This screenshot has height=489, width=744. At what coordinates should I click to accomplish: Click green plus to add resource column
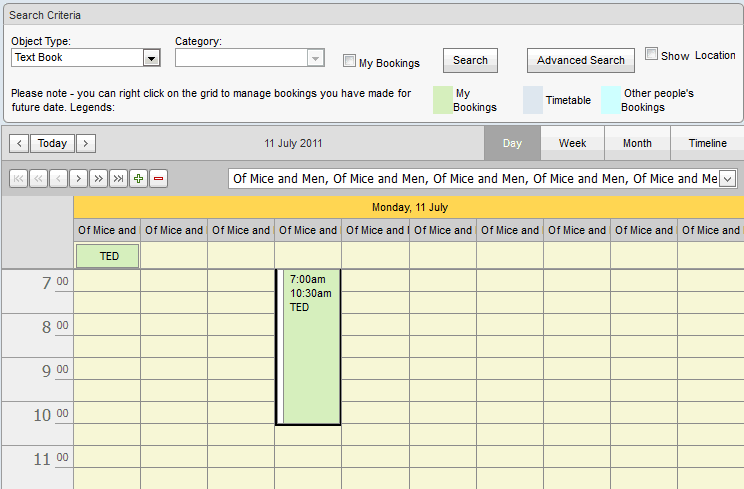[139, 179]
